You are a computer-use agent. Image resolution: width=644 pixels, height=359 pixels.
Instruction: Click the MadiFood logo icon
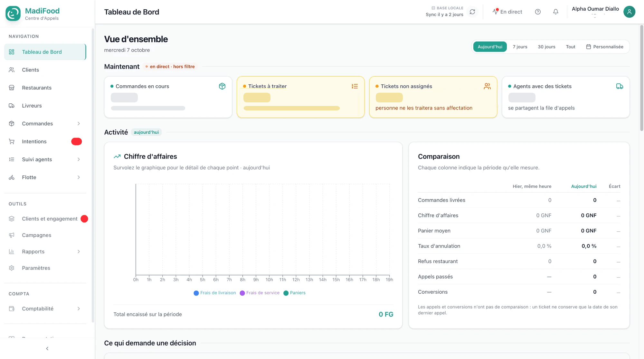(13, 14)
